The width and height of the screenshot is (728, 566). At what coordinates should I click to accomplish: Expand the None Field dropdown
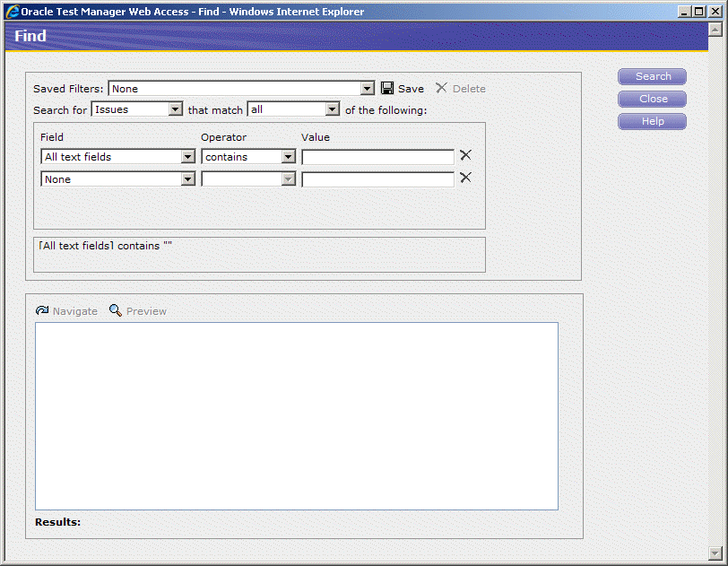[x=187, y=179]
